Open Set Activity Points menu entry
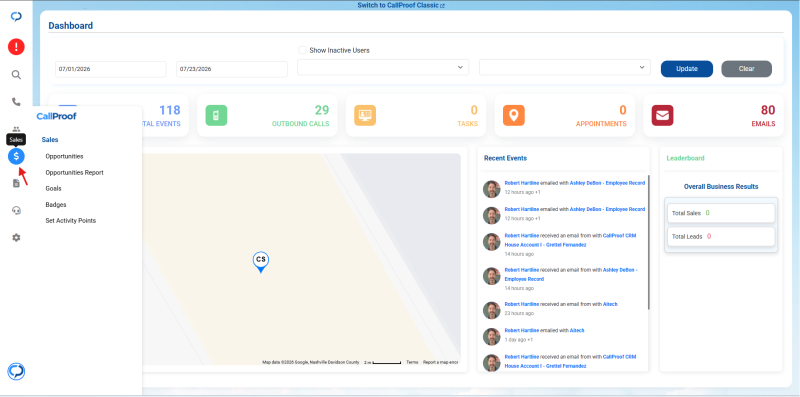This screenshot has width=800, height=397. [x=70, y=221]
